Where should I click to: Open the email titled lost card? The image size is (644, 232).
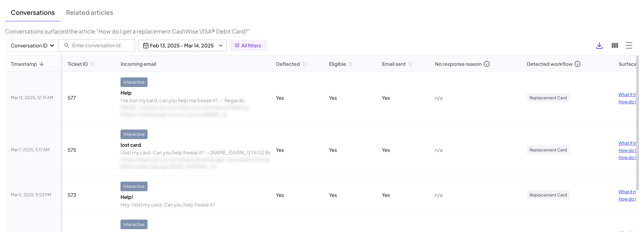(x=130, y=145)
